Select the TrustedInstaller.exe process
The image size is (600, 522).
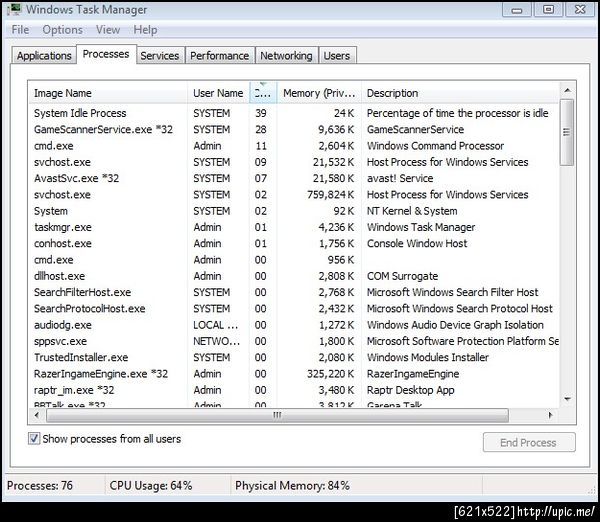tap(293, 357)
